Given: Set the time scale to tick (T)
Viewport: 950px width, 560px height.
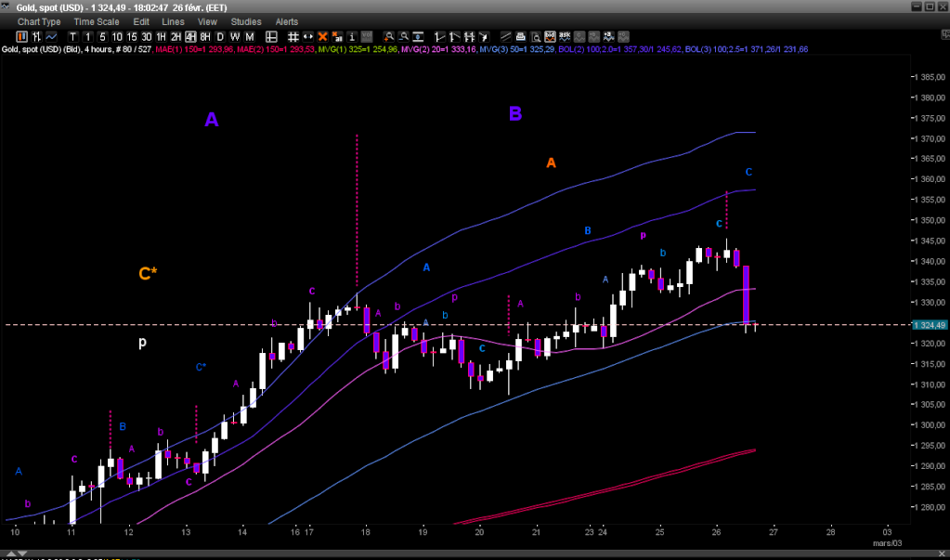Looking at the screenshot, I should (x=72, y=36).
